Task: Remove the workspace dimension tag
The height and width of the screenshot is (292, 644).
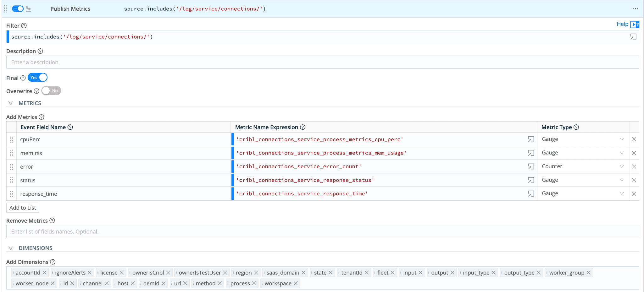Action: point(296,283)
